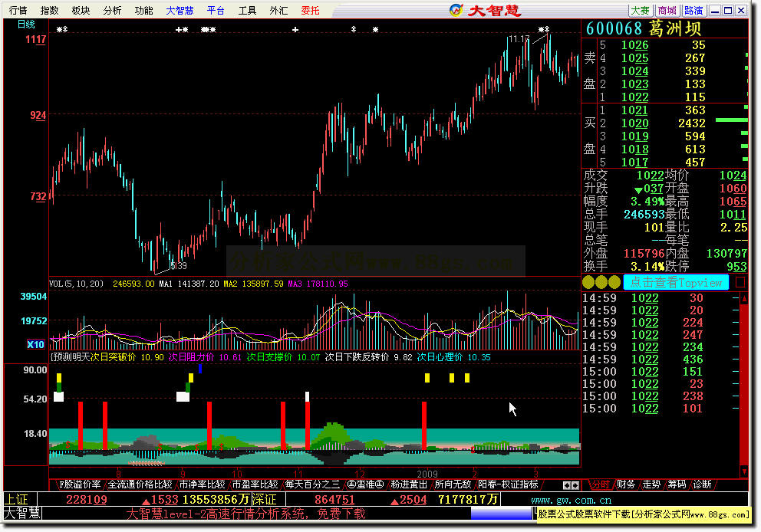Click buy level 2 price 1020

coord(635,123)
